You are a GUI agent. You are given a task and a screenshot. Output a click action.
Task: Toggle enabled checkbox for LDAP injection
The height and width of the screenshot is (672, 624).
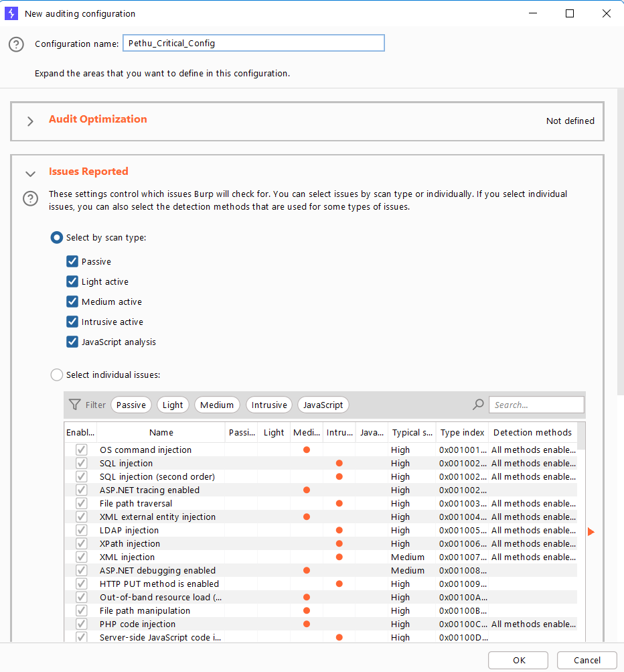tap(82, 530)
